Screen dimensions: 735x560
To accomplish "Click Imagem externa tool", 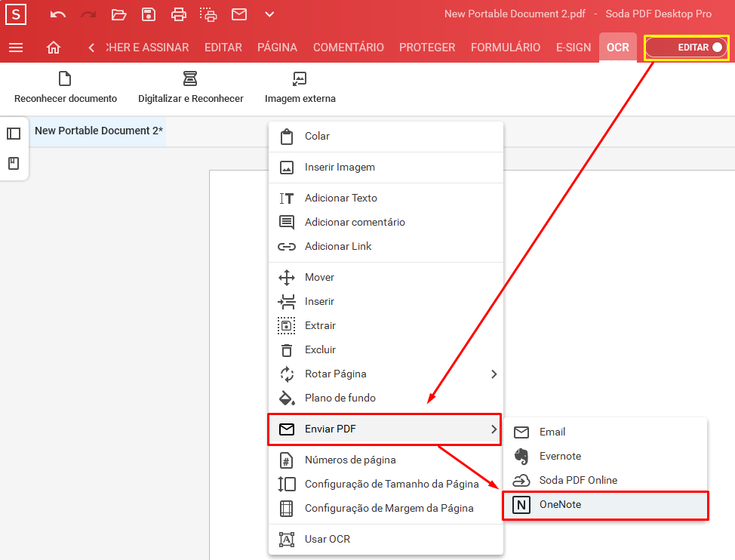I will click(x=300, y=87).
